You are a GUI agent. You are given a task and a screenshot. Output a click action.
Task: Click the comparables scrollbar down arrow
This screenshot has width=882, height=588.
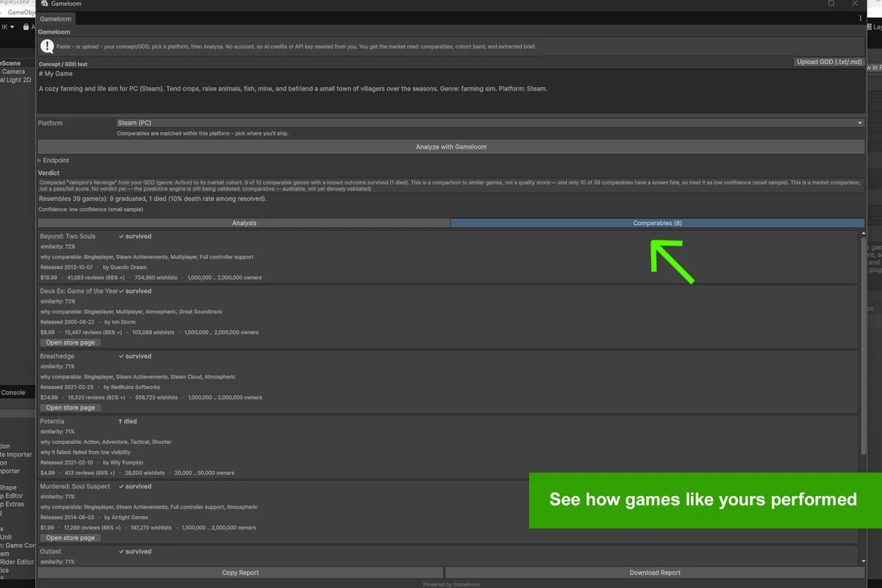tap(863, 561)
